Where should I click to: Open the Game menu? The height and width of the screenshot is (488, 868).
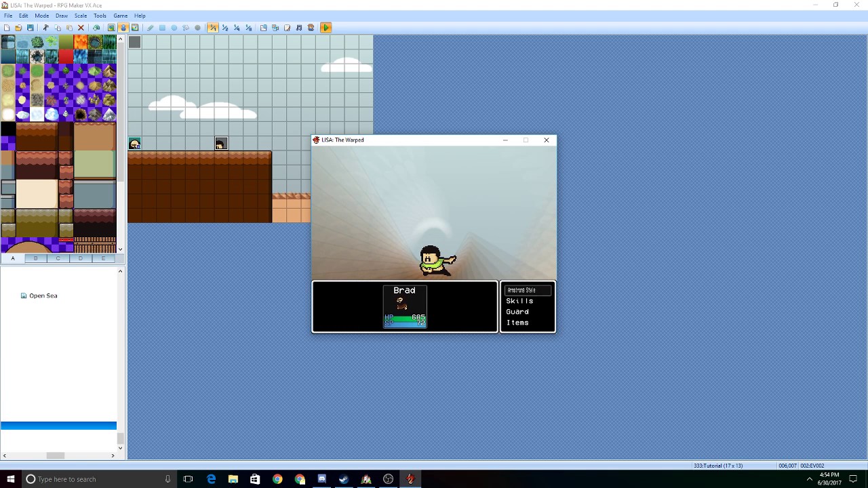[121, 16]
